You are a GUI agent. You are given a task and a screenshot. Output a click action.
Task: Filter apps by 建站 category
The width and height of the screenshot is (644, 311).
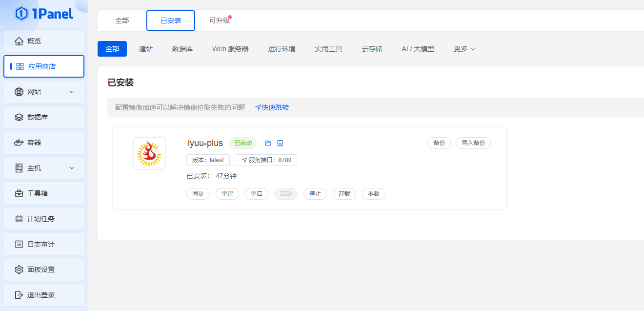[x=146, y=49]
